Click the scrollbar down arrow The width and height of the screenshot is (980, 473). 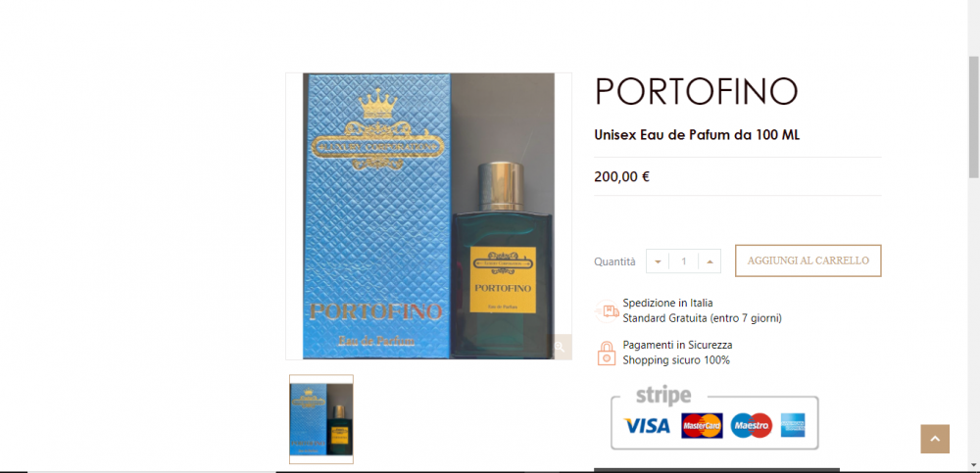tap(973, 465)
